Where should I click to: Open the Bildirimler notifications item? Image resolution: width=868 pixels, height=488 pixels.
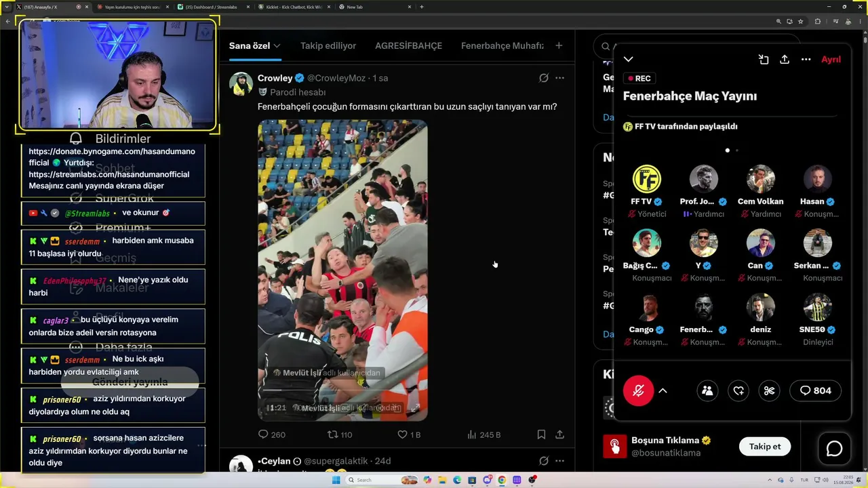pos(111,139)
